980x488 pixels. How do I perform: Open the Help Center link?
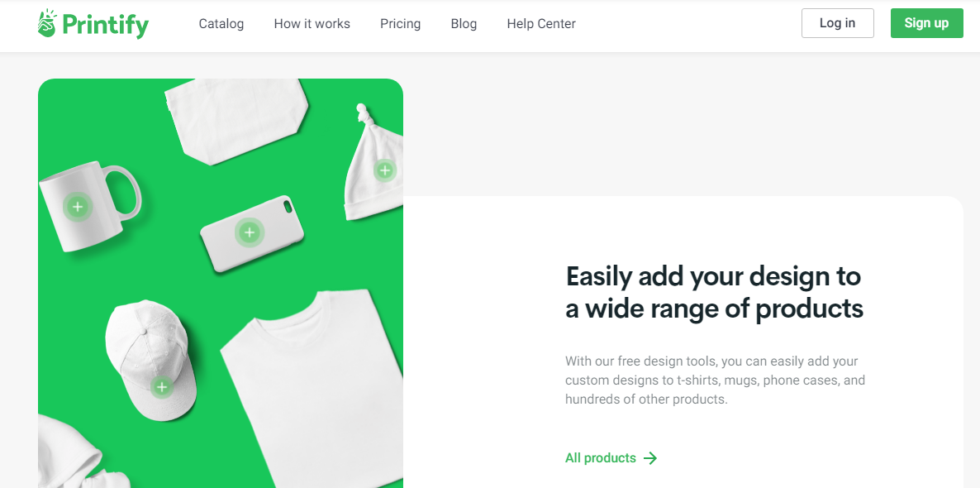pyautogui.click(x=541, y=24)
